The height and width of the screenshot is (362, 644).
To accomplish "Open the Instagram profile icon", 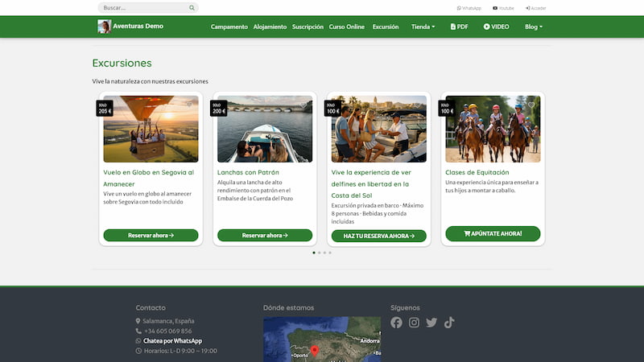I will click(x=414, y=323).
